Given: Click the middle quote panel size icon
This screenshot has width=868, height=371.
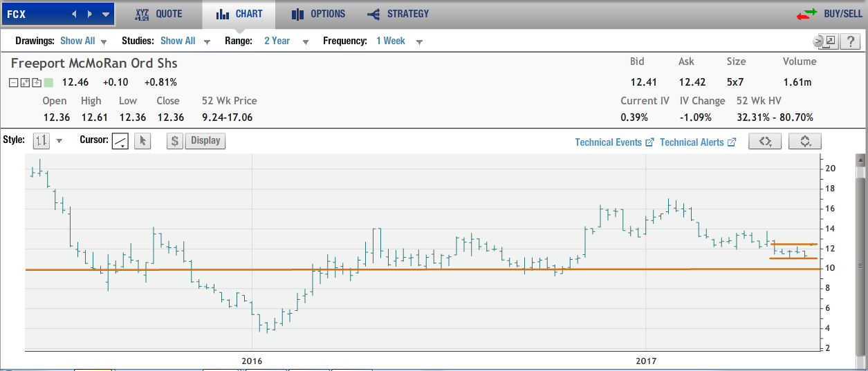Looking at the screenshot, I should coord(25,83).
